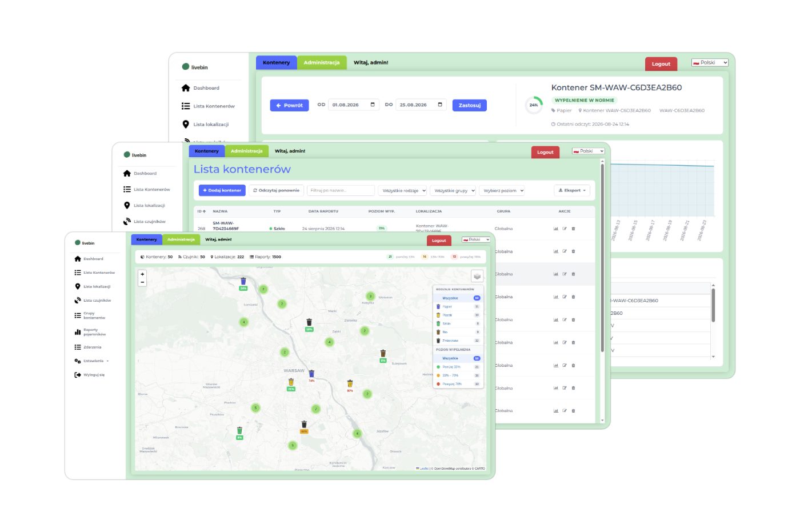Switch to Administracja tab in the map window
This screenshot has height=532, width=800.
point(181,239)
